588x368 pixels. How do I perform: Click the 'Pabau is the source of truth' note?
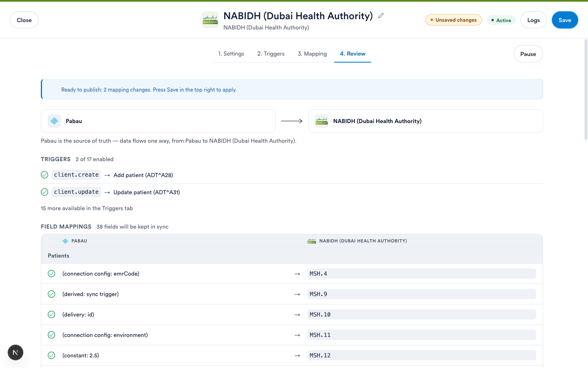click(x=169, y=141)
